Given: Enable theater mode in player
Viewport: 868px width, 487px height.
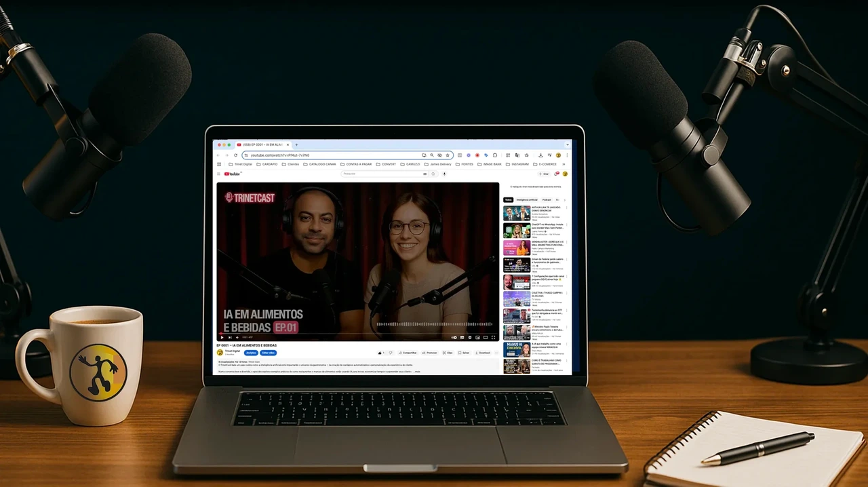Looking at the screenshot, I should (x=486, y=337).
